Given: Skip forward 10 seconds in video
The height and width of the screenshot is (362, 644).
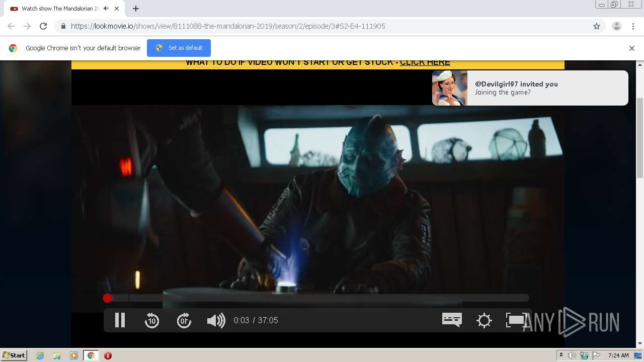Looking at the screenshot, I should (x=184, y=320).
